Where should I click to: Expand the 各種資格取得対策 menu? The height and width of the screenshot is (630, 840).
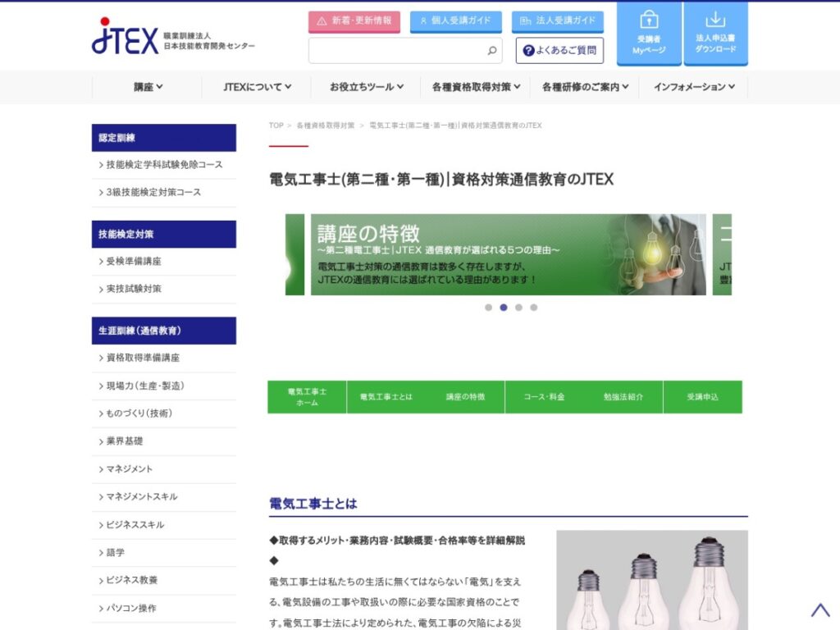tap(475, 87)
